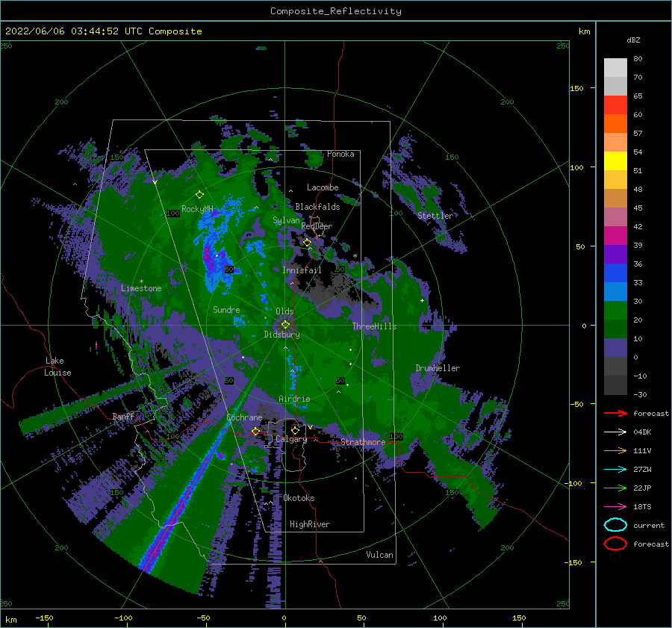Click the yellow diamond marker below Cochrane
Screen dimensions: 672x628
pyautogui.click(x=255, y=431)
